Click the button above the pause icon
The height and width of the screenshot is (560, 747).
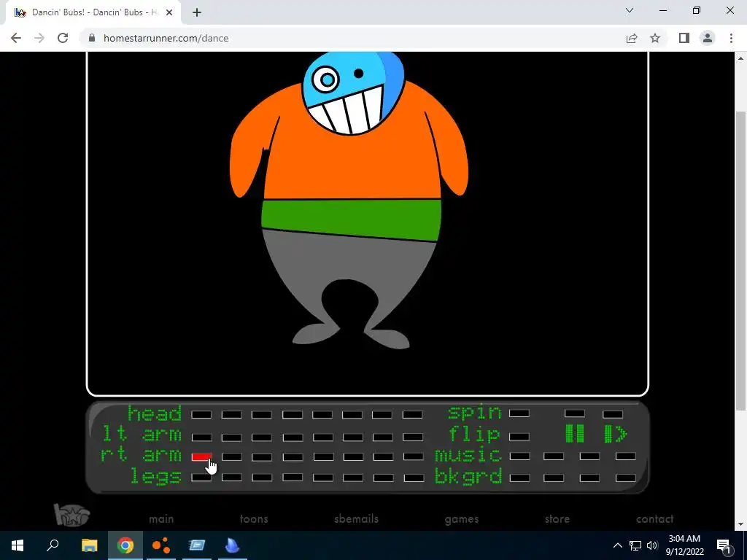pyautogui.click(x=575, y=414)
